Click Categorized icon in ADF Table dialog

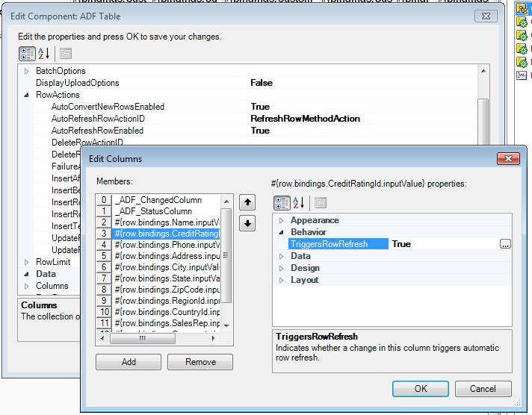click(x=27, y=54)
